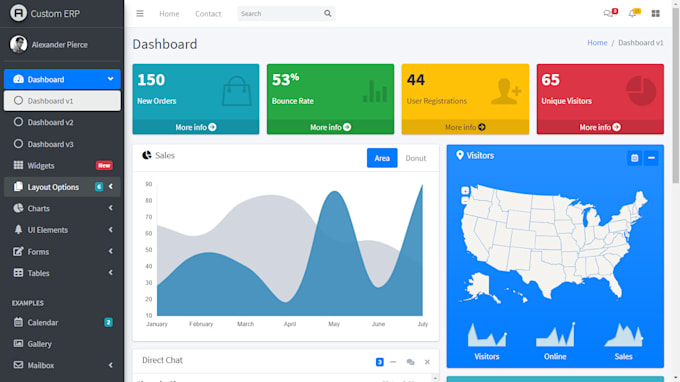This screenshot has height=382, width=680.
Task: Toggle the sidebar hamburger menu icon
Action: [140, 13]
